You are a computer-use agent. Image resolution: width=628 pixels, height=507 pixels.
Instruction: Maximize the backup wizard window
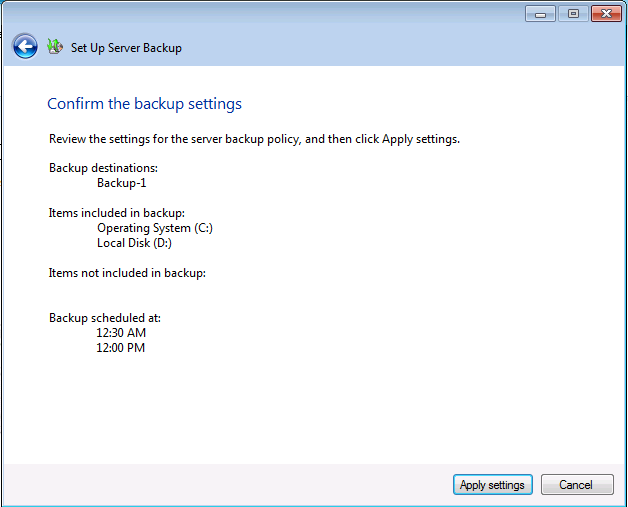573,14
